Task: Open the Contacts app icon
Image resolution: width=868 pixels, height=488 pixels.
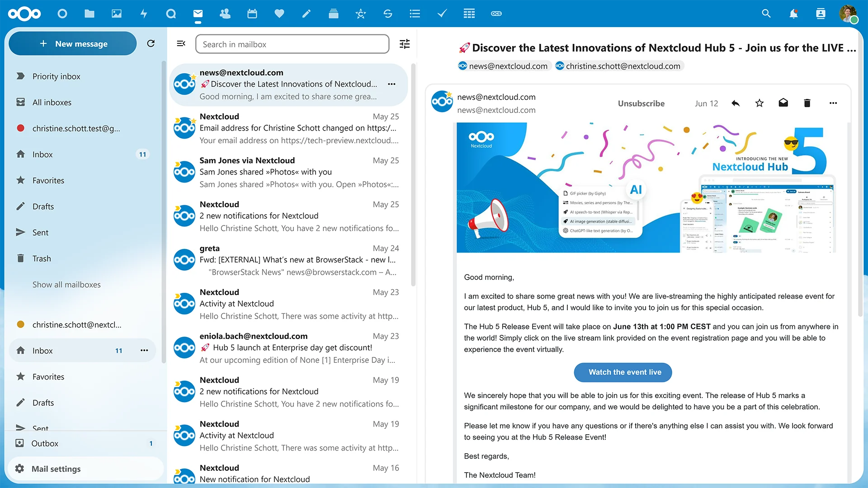Action: tap(225, 14)
